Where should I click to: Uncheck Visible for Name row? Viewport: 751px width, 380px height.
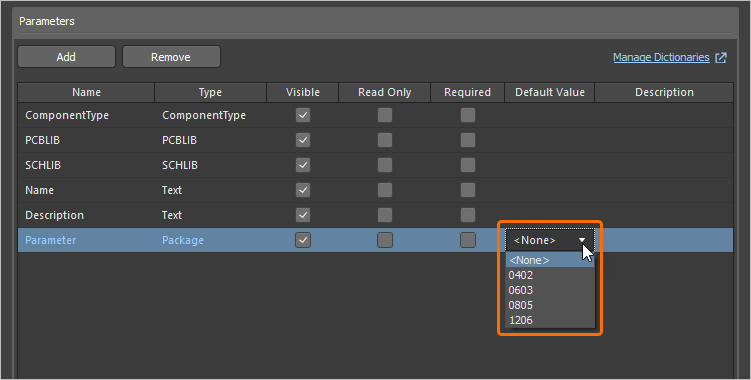coord(303,190)
